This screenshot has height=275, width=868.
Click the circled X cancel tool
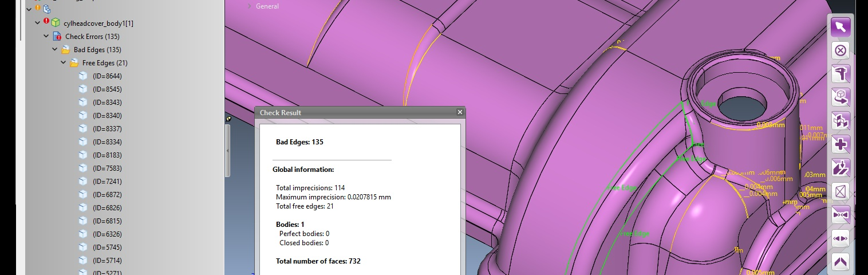(x=840, y=50)
